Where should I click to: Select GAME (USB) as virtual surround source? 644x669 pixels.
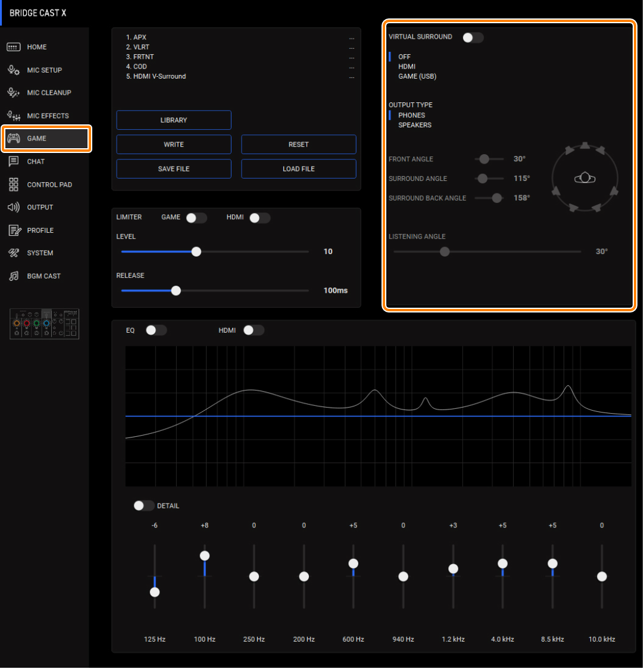tap(417, 76)
